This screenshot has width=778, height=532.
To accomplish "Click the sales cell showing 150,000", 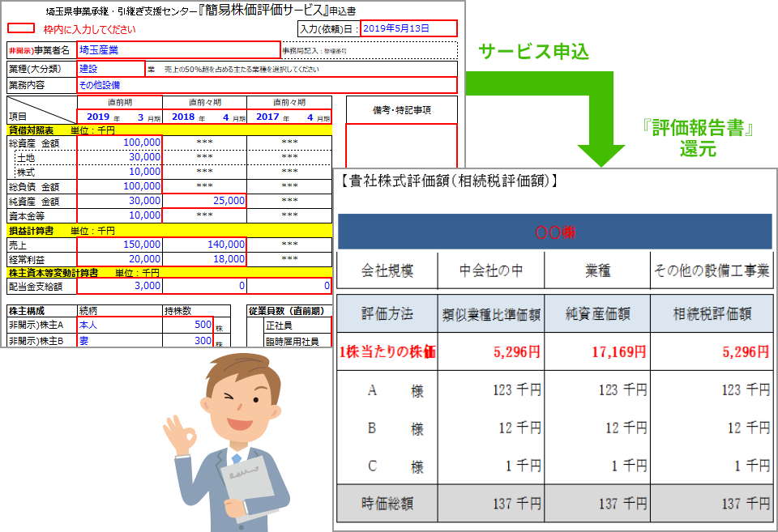I will 120,245.
